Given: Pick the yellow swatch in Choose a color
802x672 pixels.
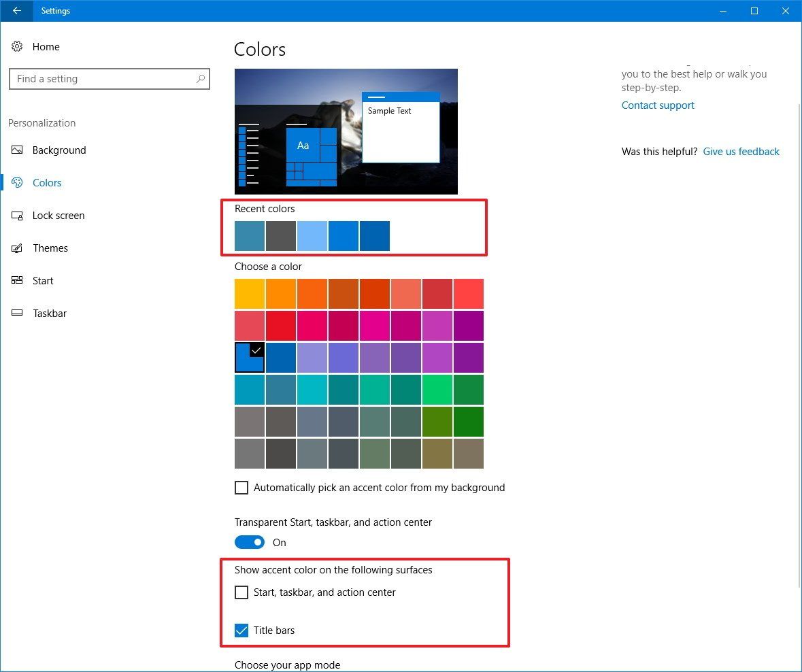Looking at the screenshot, I should click(249, 293).
